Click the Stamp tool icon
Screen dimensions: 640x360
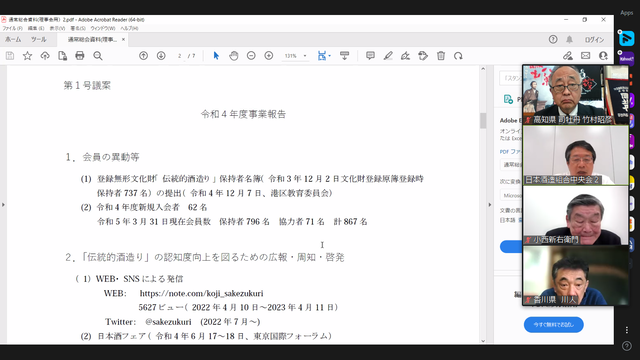[x=423, y=56]
